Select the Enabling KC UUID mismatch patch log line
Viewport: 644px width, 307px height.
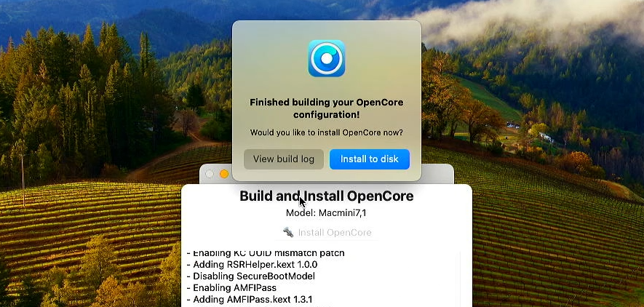pyautogui.click(x=266, y=253)
